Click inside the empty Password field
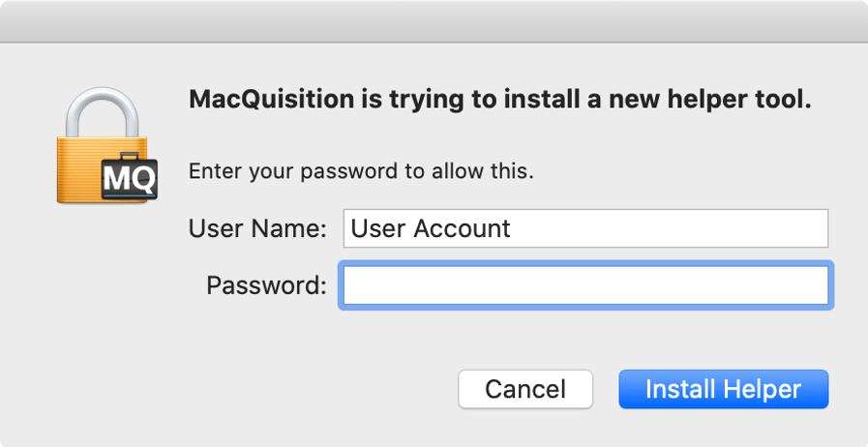Viewport: 868px width, 447px height. (584, 285)
